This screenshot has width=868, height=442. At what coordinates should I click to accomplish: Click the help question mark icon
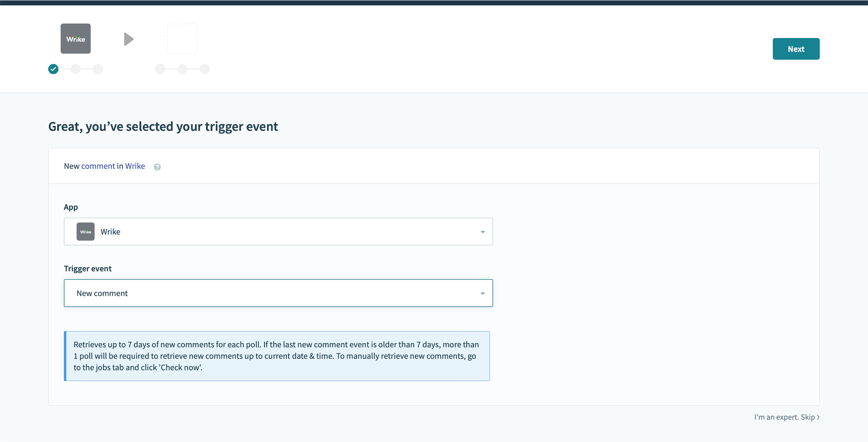pos(157,167)
